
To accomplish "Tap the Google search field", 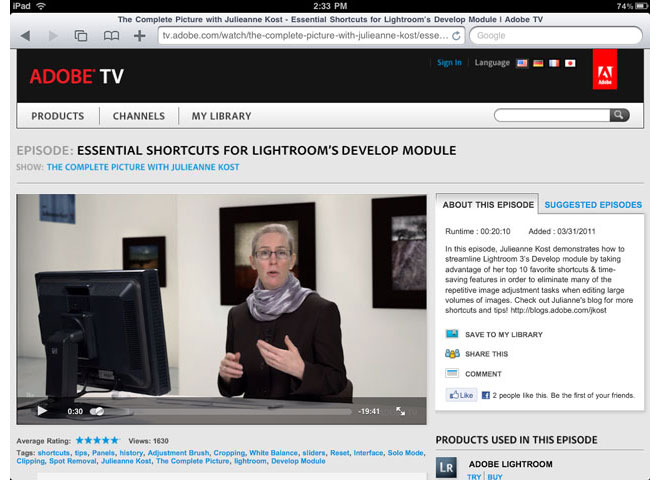I will [x=556, y=36].
